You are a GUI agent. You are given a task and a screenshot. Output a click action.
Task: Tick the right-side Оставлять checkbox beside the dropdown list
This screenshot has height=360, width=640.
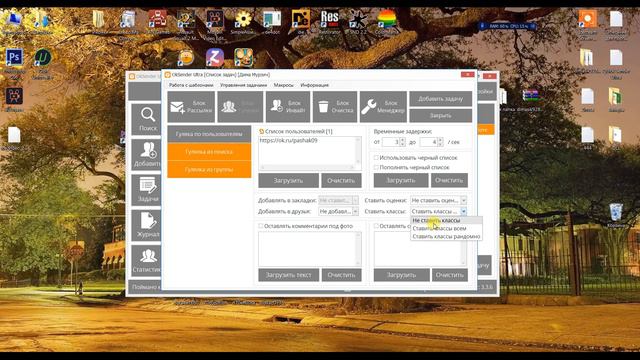click(x=376, y=226)
